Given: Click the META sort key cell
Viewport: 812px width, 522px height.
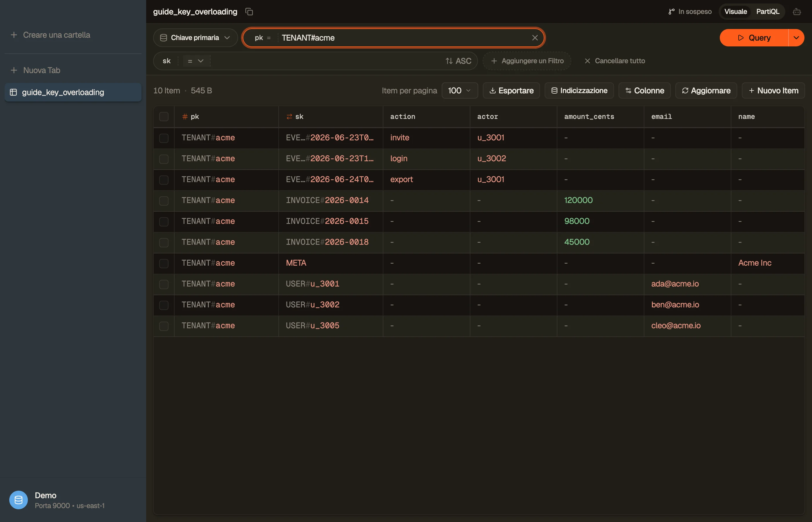Looking at the screenshot, I should [331, 263].
